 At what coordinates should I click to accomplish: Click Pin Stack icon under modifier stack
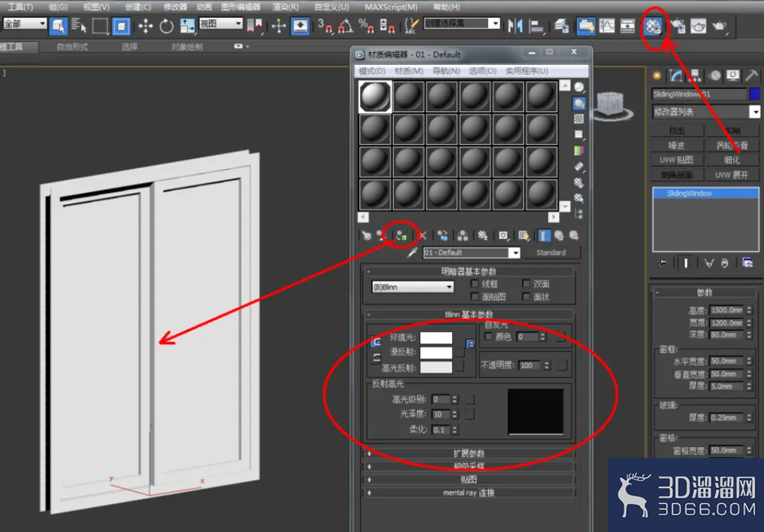pos(663,263)
